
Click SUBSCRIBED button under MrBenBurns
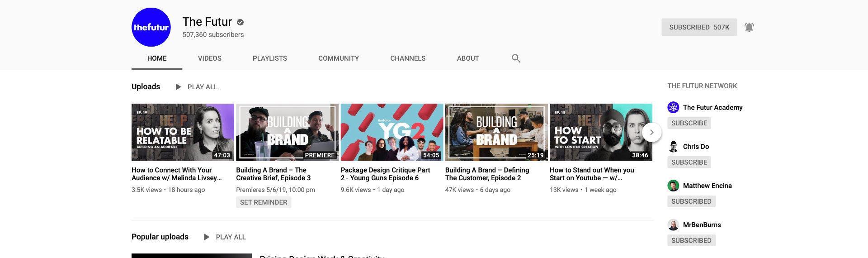click(x=691, y=240)
